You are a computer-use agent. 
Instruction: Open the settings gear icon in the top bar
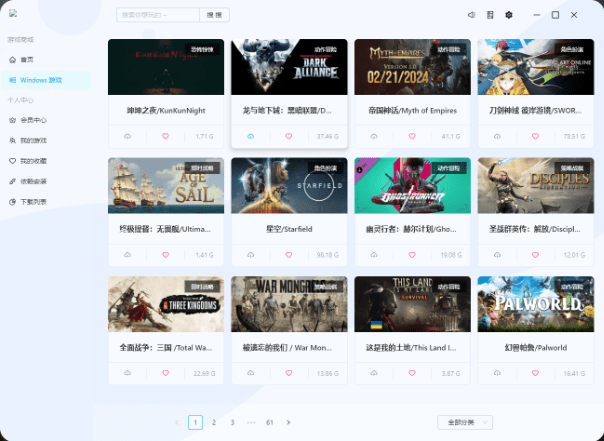[x=509, y=15]
